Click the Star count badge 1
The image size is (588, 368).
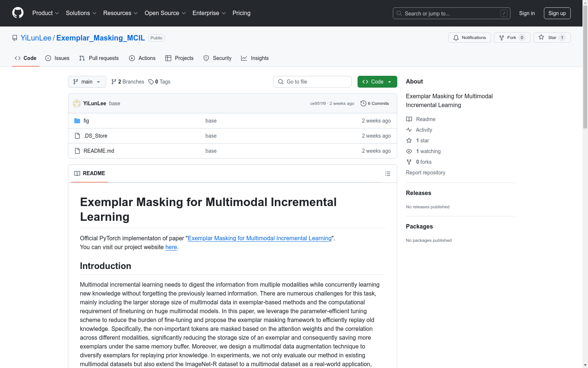click(x=562, y=38)
